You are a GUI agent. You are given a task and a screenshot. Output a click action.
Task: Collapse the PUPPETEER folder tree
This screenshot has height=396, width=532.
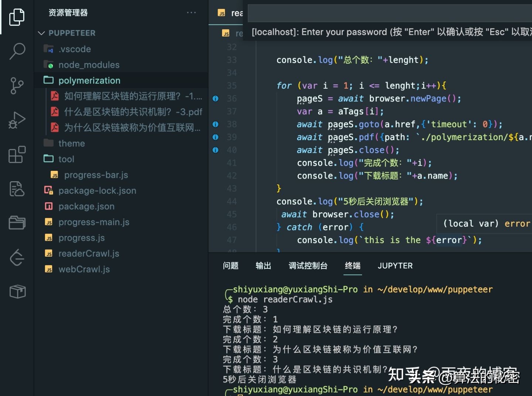41,33
